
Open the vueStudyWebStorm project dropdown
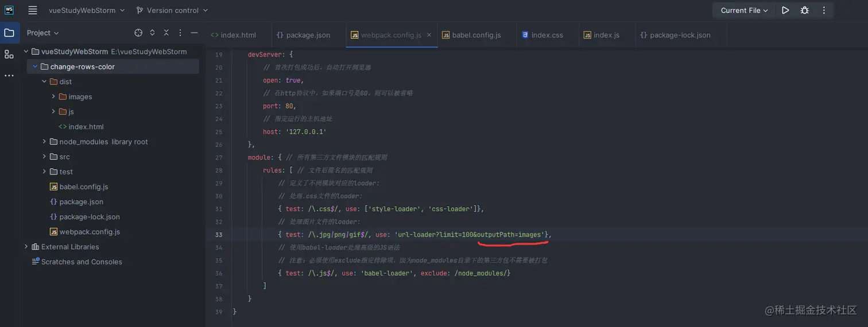[87, 10]
